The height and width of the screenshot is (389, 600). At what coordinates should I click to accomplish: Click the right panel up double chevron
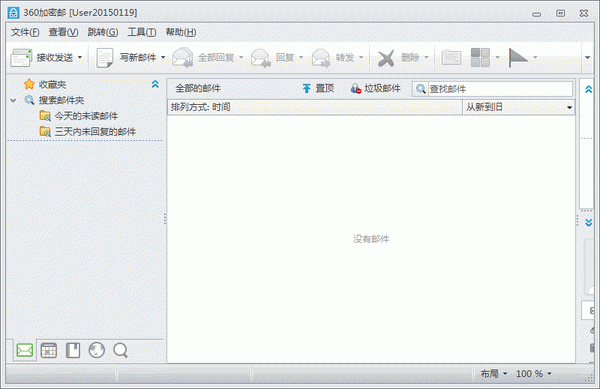click(589, 89)
